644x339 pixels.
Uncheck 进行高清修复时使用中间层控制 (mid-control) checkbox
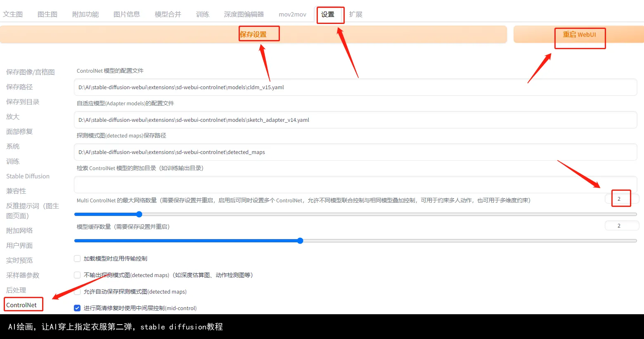77,308
